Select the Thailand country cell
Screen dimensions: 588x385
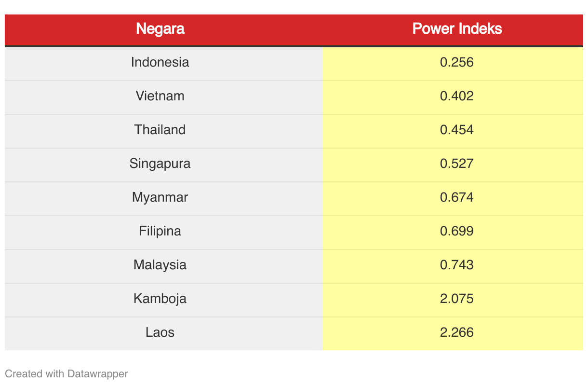(x=160, y=130)
